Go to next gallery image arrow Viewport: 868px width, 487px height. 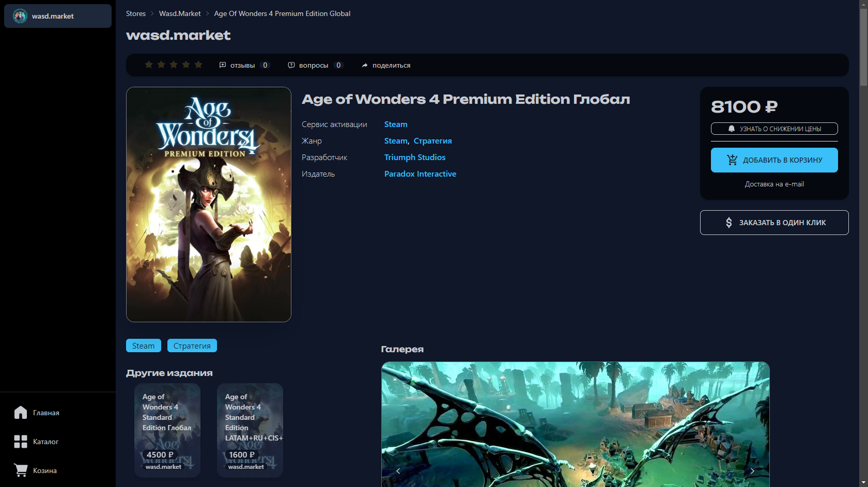point(752,471)
